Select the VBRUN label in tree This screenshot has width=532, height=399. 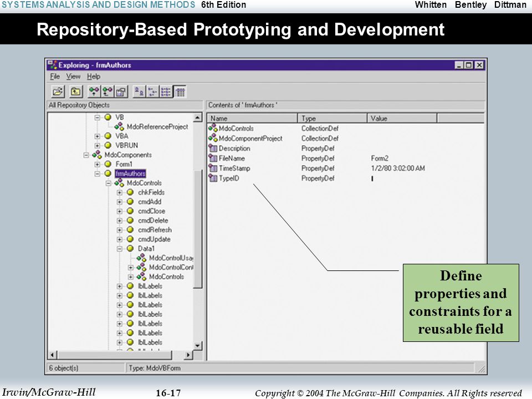126,145
